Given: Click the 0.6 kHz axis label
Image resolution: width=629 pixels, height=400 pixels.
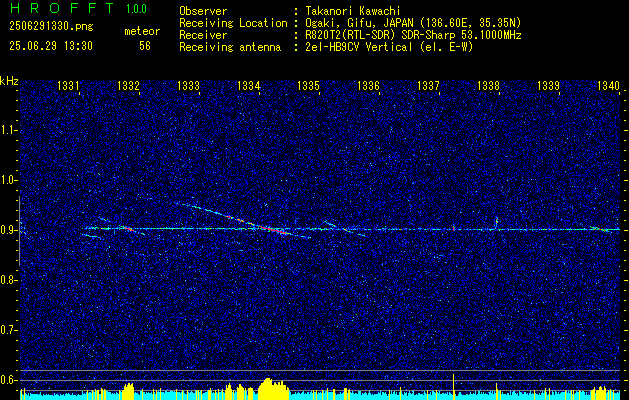Looking at the screenshot, I should click(x=8, y=380).
